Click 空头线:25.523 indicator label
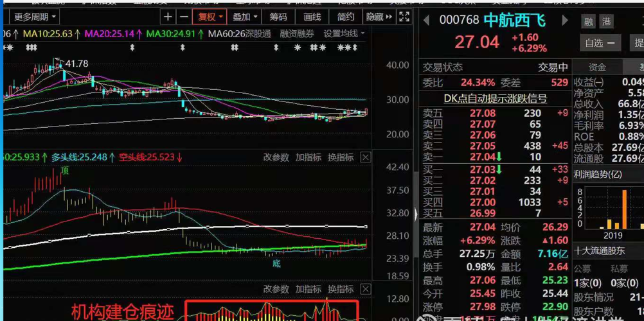Screen dimensions: 644x321 [x=151, y=157]
